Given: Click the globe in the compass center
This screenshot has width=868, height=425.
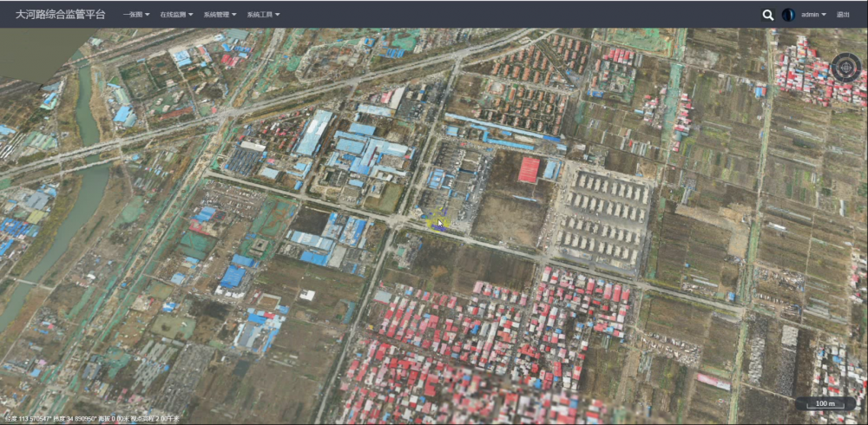Looking at the screenshot, I should point(845,68).
